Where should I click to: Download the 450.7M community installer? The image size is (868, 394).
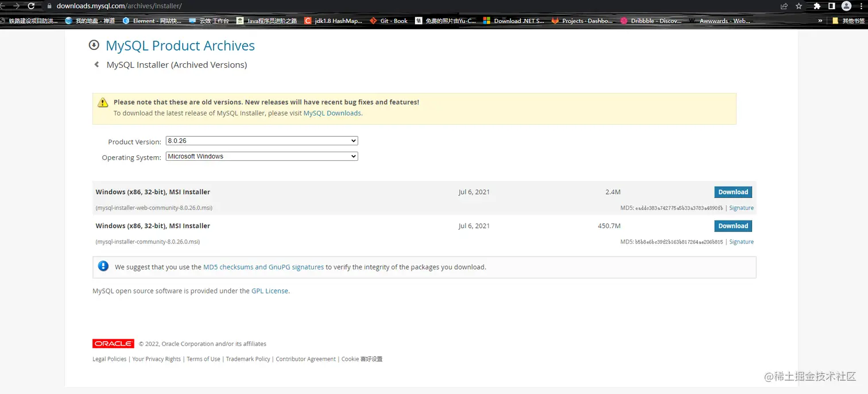pos(733,226)
